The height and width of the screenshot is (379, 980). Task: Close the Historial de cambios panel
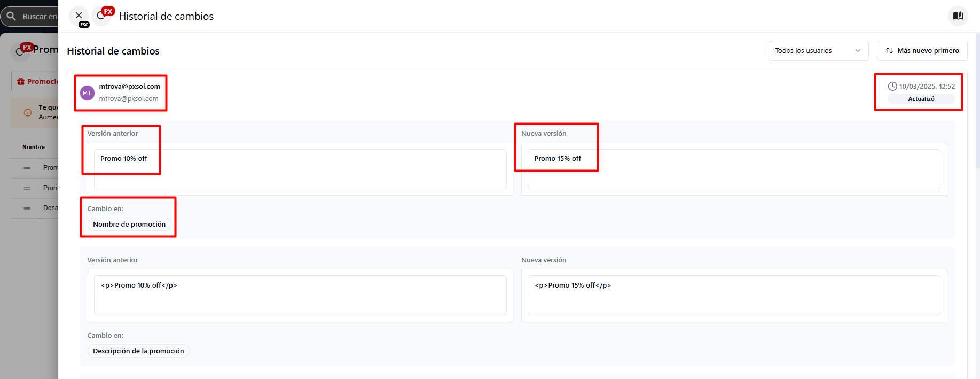(x=79, y=16)
